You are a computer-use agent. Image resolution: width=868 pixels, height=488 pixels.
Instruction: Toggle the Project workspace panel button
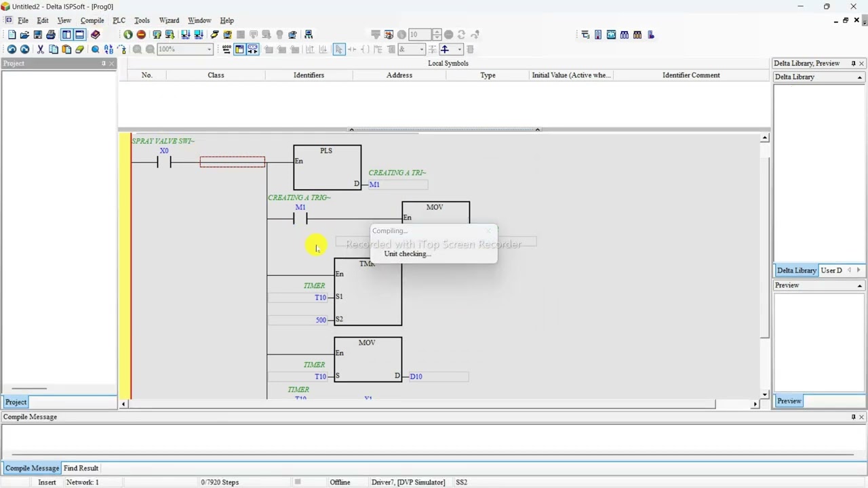click(66, 35)
